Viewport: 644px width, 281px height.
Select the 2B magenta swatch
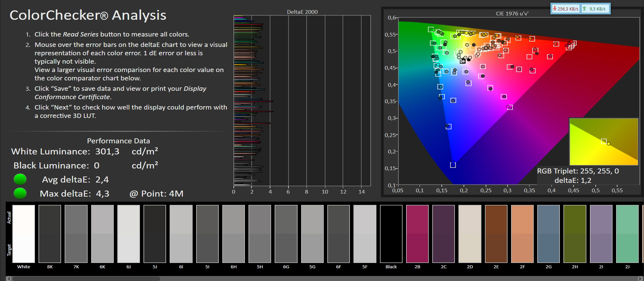[x=417, y=234]
